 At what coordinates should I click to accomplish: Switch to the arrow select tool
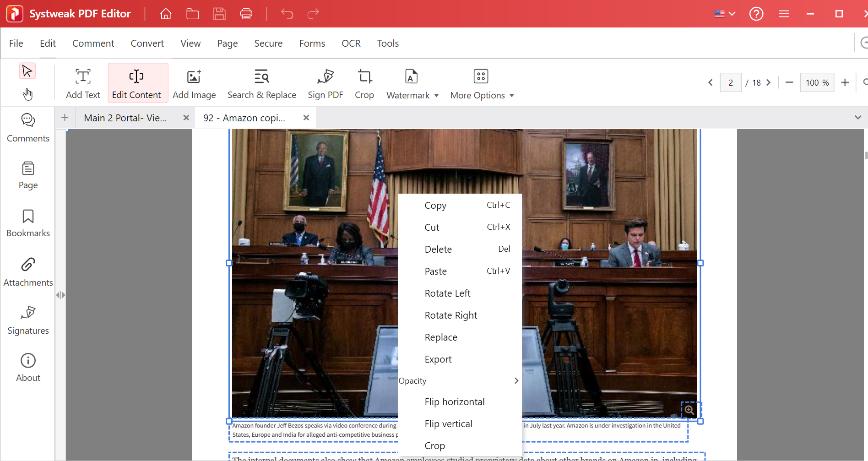coord(27,71)
